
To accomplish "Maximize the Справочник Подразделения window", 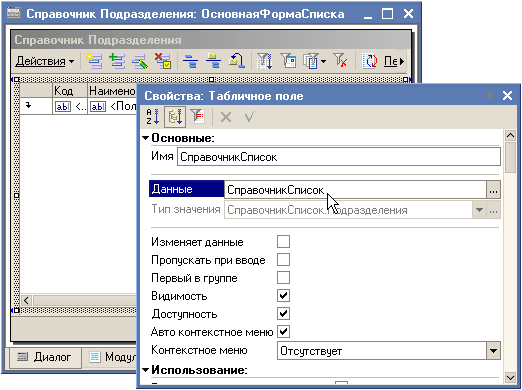I will 387,14.
